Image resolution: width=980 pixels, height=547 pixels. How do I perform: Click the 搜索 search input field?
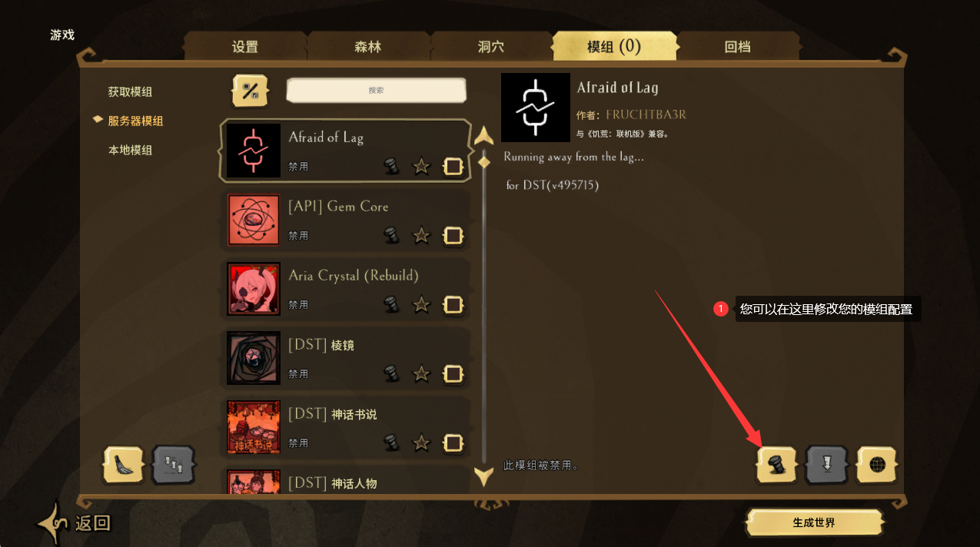coord(376,90)
